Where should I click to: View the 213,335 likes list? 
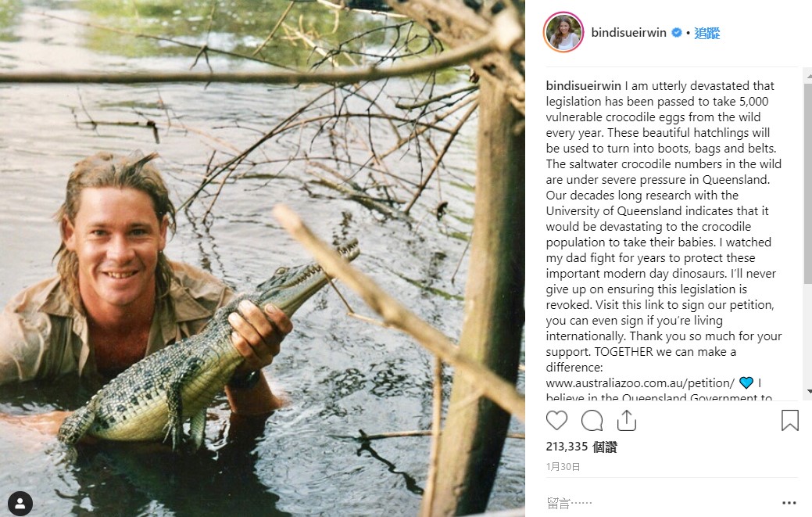581,447
